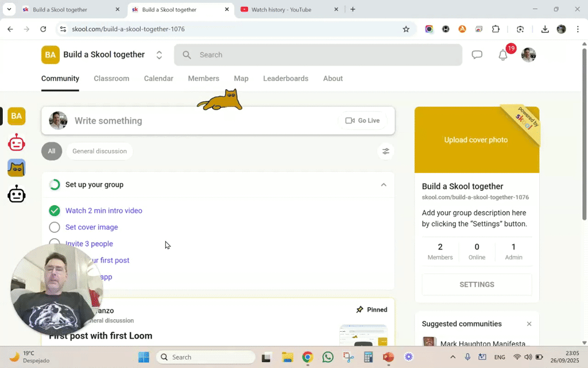Viewport: 588px width, 368px height.
Task: Click the Windows taskbar Search box
Action: tap(206, 357)
